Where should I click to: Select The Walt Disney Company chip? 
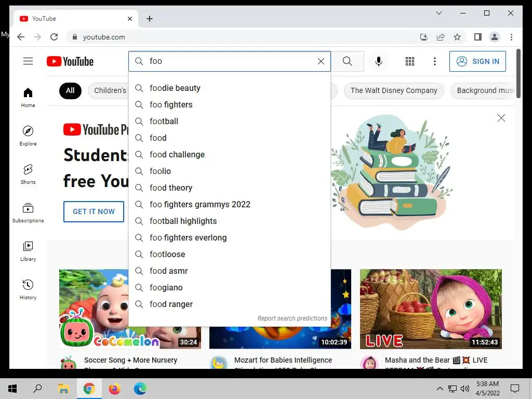pos(394,90)
